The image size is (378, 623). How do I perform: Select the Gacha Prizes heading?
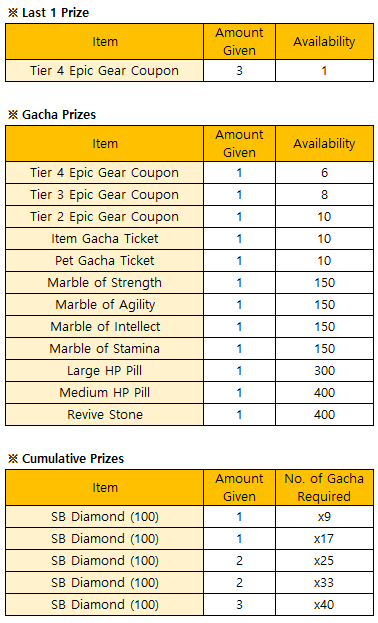(52, 114)
